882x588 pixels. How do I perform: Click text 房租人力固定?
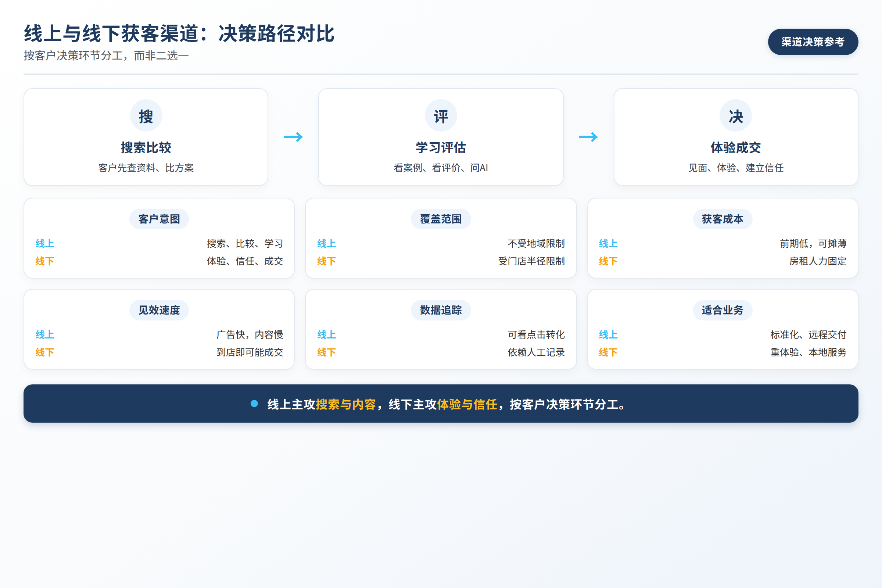click(x=818, y=261)
